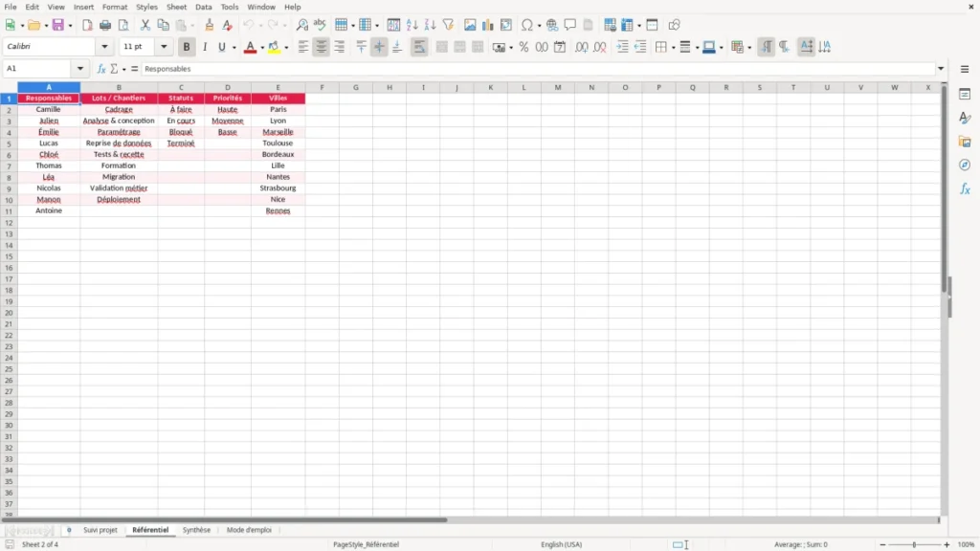This screenshot has width=980, height=551.
Task: Expand the Underline style dropdown arrow
Action: pos(234,48)
